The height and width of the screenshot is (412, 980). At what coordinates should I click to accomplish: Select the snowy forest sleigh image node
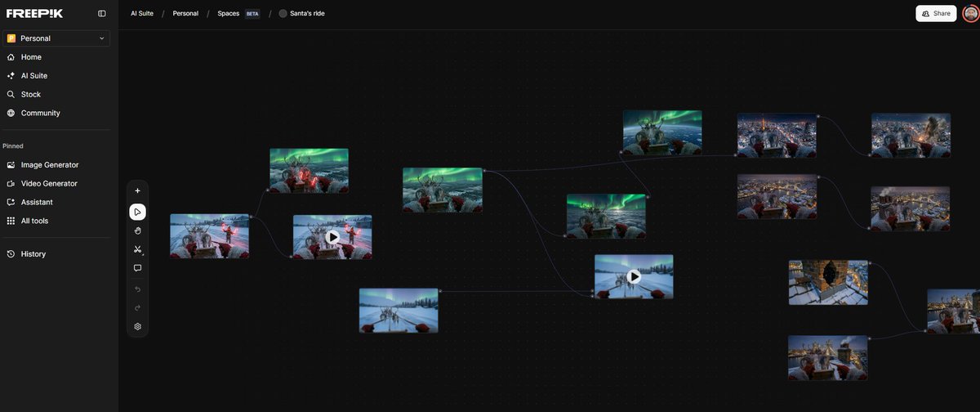[399, 311]
